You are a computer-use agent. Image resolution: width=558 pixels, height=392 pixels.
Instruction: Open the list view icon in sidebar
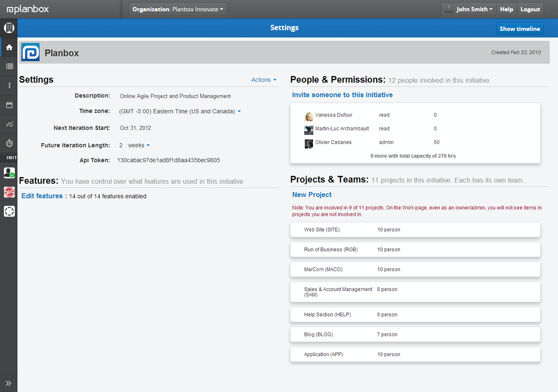point(9,66)
